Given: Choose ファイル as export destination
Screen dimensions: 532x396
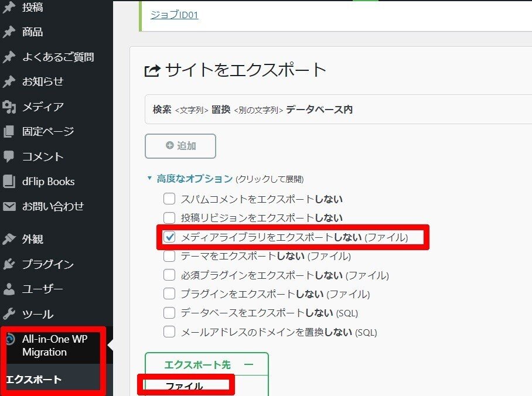Looking at the screenshot, I should click(x=185, y=387).
